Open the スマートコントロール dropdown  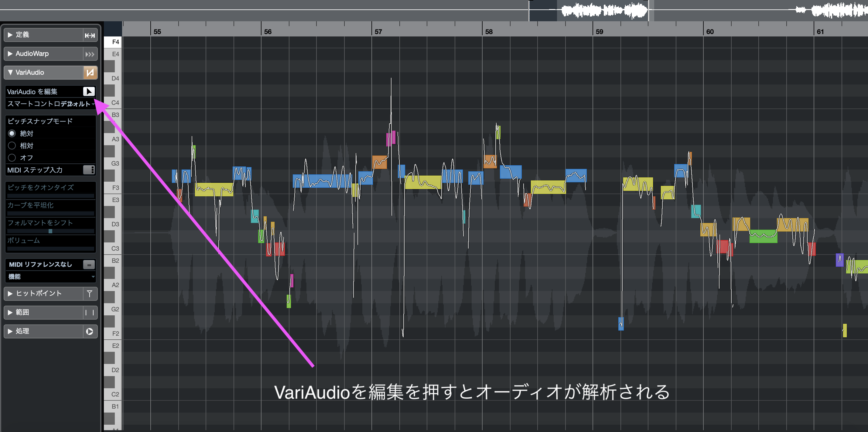(x=50, y=104)
